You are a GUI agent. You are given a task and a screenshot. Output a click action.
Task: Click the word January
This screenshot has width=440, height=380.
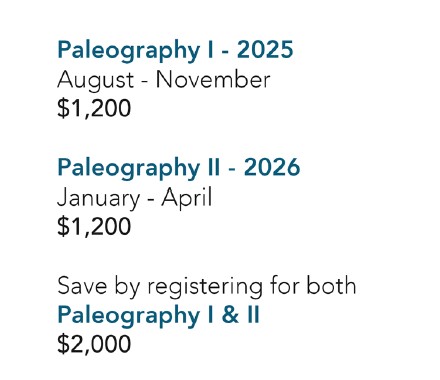point(98,199)
